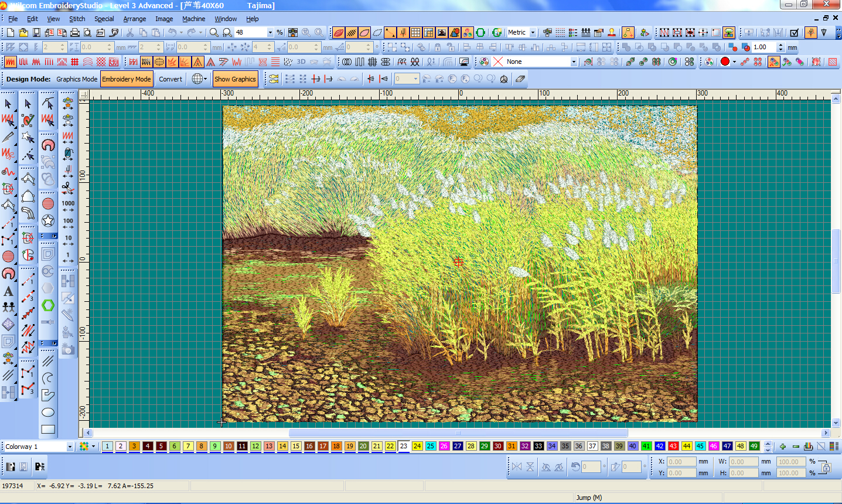This screenshot has height=504, width=842.
Task: Click the 1.00 mm stepper arrows
Action: click(x=780, y=47)
